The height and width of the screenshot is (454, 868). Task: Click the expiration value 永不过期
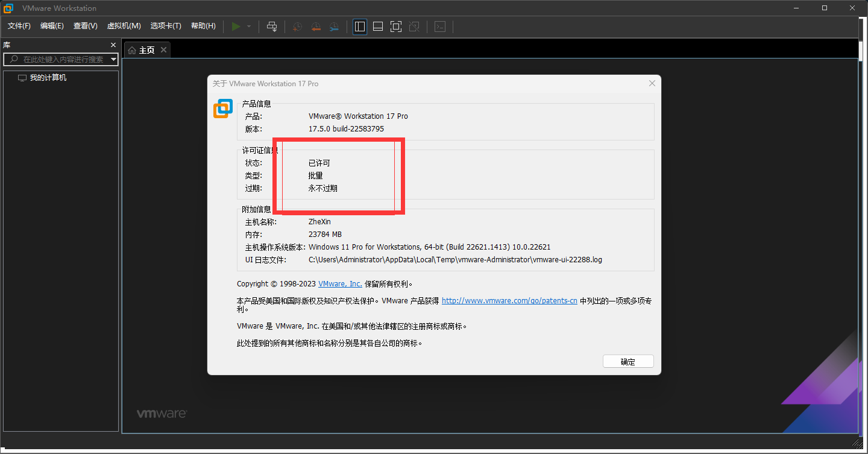(322, 189)
